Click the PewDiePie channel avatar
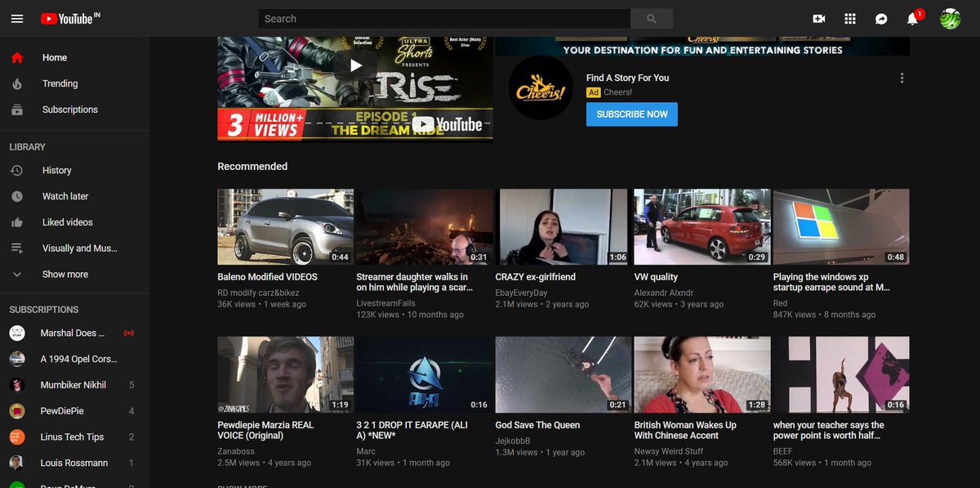980x488 pixels. click(x=17, y=411)
